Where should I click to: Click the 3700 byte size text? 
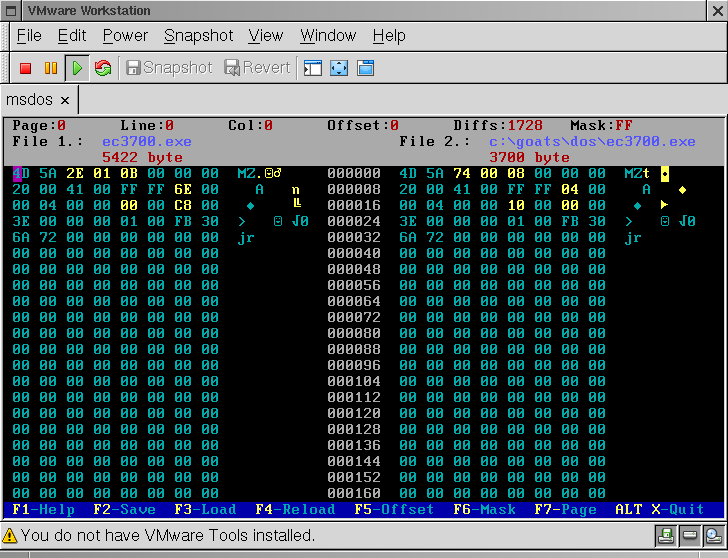pyautogui.click(x=529, y=157)
